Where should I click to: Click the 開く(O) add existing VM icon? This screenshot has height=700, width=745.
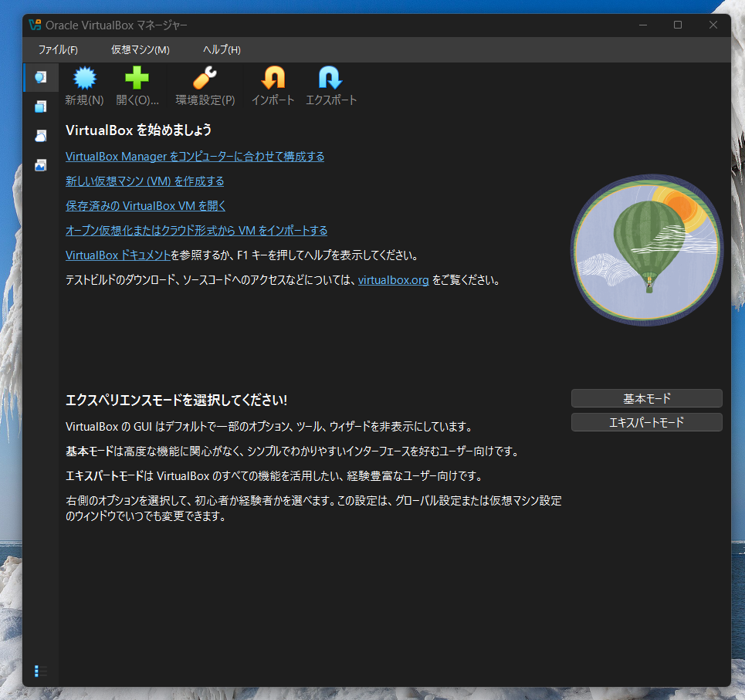pos(137,77)
